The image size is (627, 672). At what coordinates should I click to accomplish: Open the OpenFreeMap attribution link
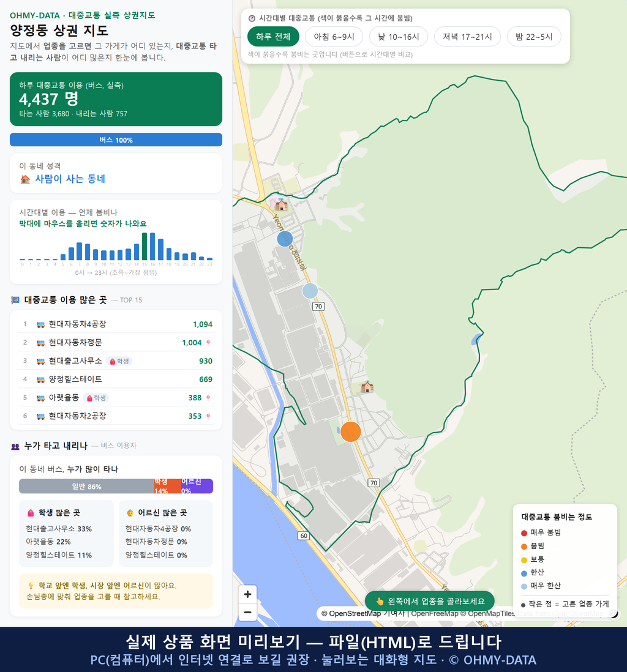435,614
